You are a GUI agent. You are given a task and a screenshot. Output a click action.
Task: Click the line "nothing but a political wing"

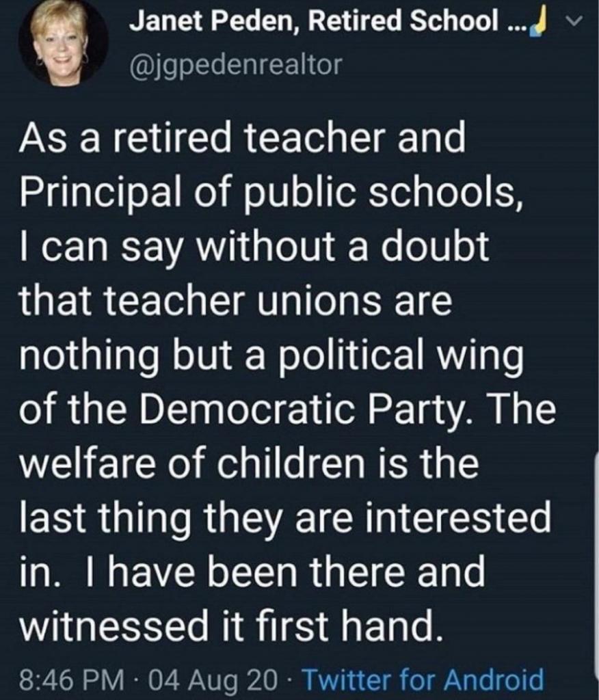pos(271,355)
